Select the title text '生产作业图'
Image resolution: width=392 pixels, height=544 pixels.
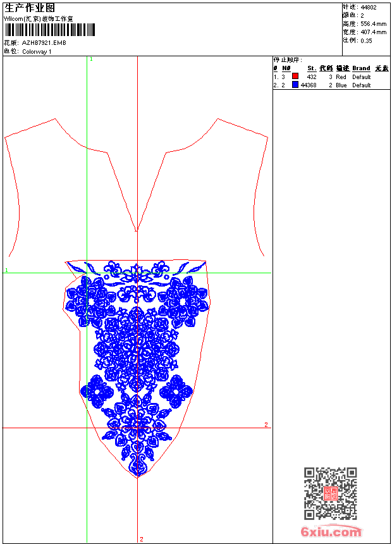30,8
